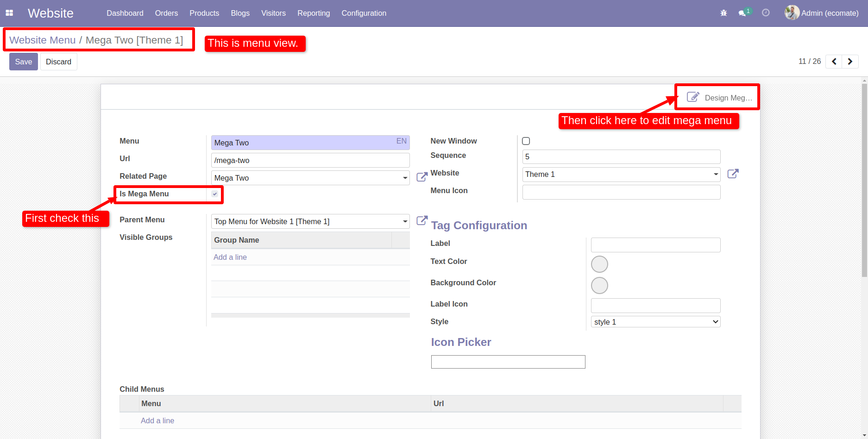Click the Website Menu breadcrumb link
Screen dimensions: 868x439
[x=43, y=40]
